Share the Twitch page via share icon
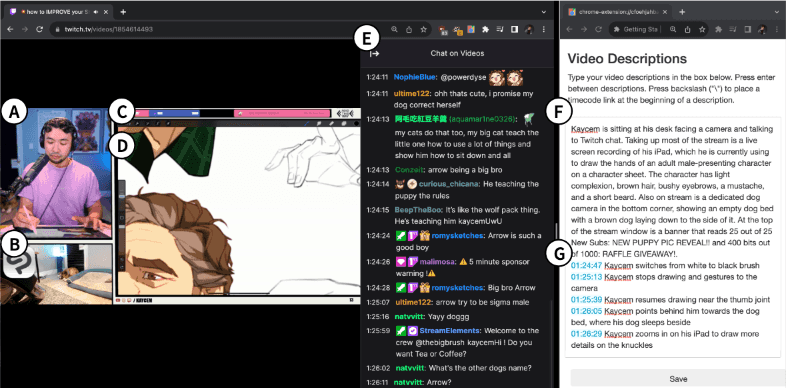 pyautogui.click(x=409, y=30)
